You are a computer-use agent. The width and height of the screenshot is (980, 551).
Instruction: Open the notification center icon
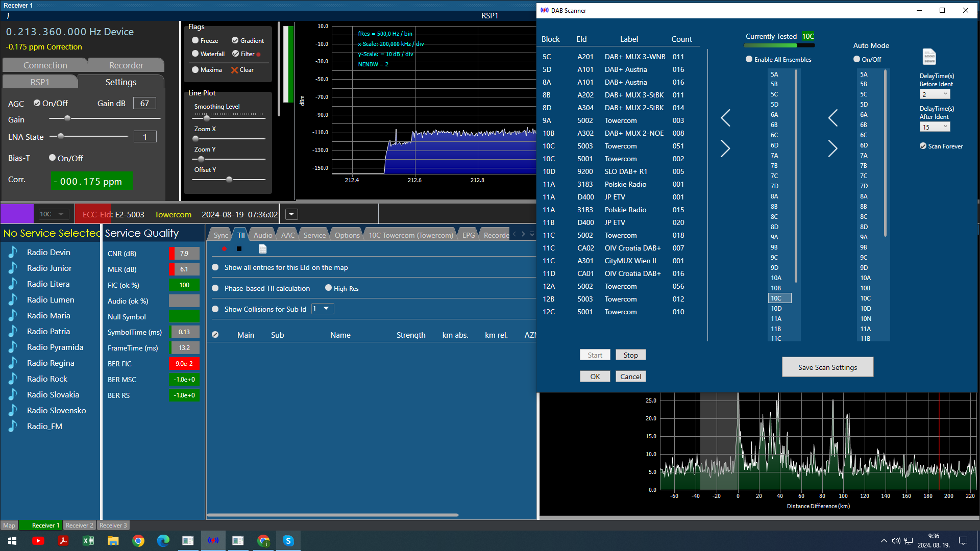[963, 541]
